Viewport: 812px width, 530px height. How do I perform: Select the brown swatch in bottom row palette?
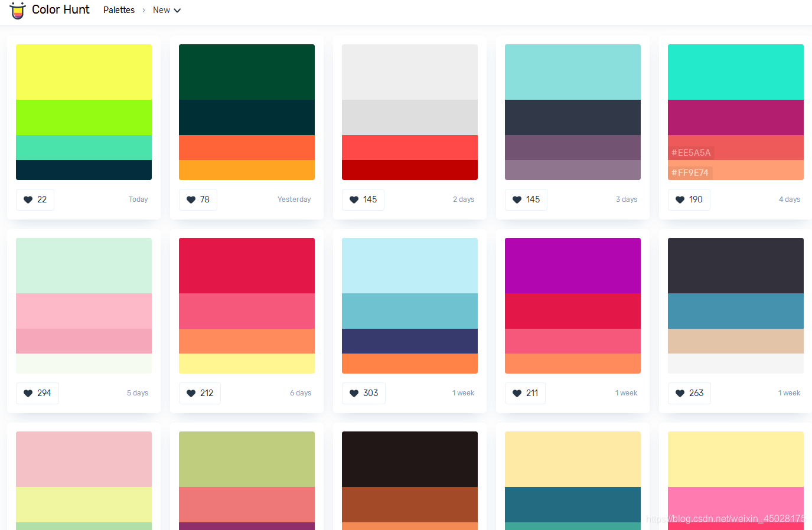click(410, 505)
